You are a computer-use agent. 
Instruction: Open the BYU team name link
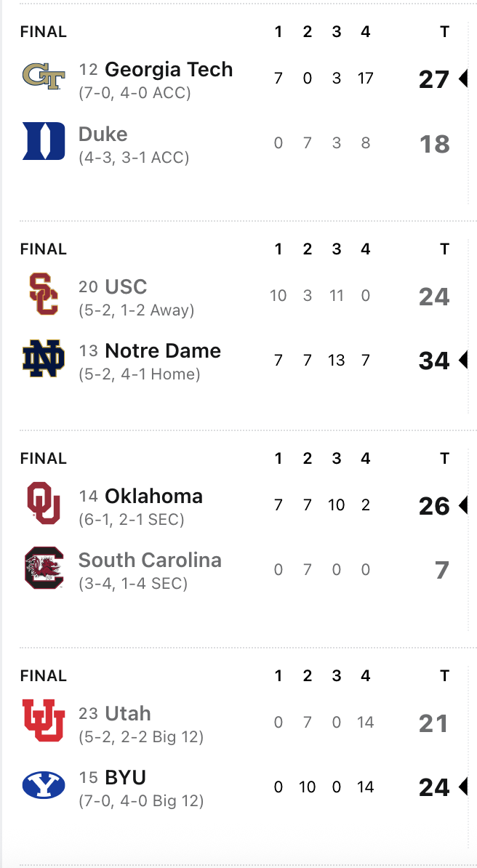pos(125,777)
